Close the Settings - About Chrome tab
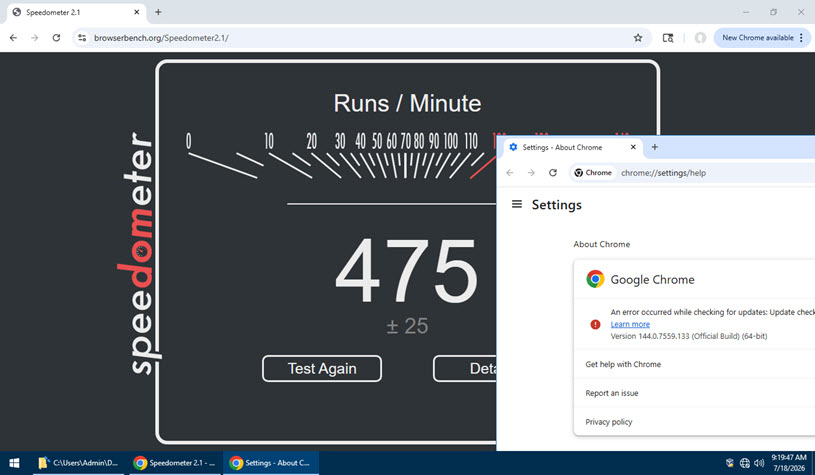 [633, 147]
